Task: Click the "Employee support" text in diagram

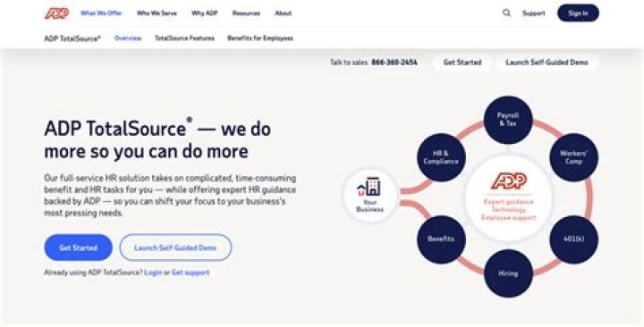Action: (508, 218)
